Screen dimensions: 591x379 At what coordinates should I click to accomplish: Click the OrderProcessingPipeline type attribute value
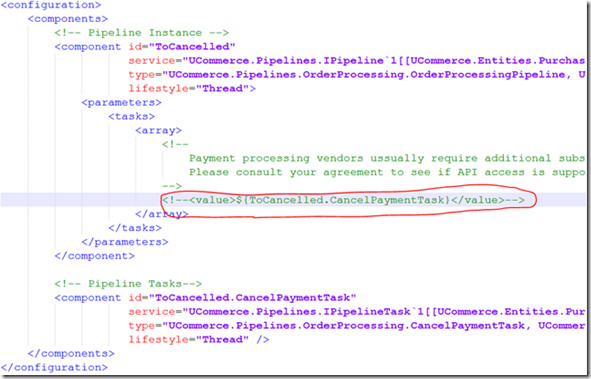[374, 75]
